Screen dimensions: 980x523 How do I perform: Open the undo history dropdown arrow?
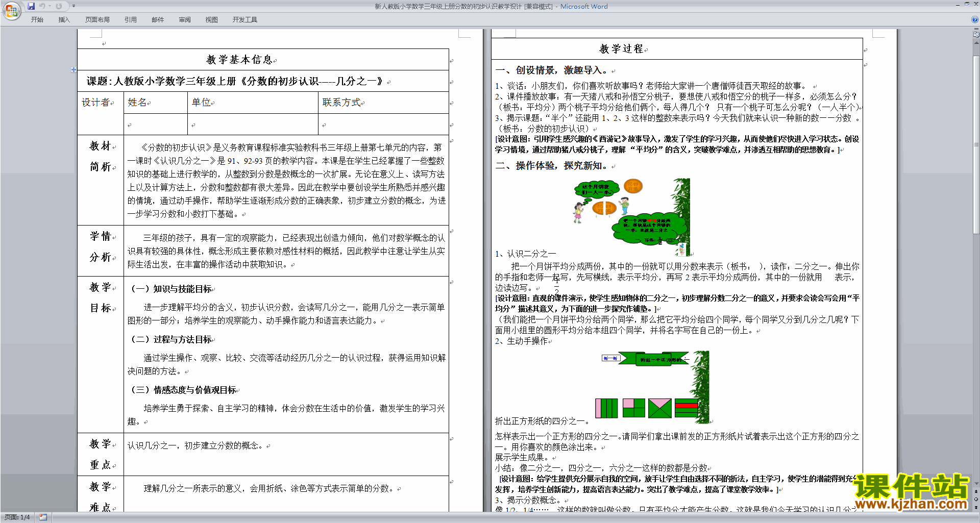point(50,6)
